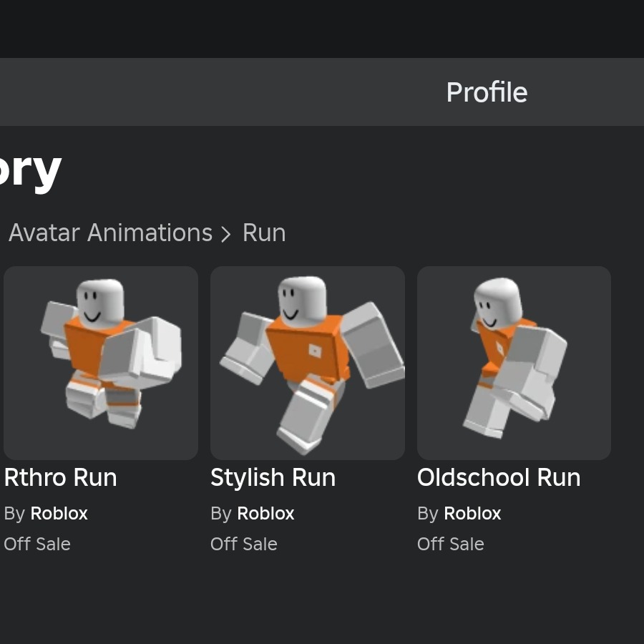
Task: Click the Stylish Run title
Action: pos(273,477)
